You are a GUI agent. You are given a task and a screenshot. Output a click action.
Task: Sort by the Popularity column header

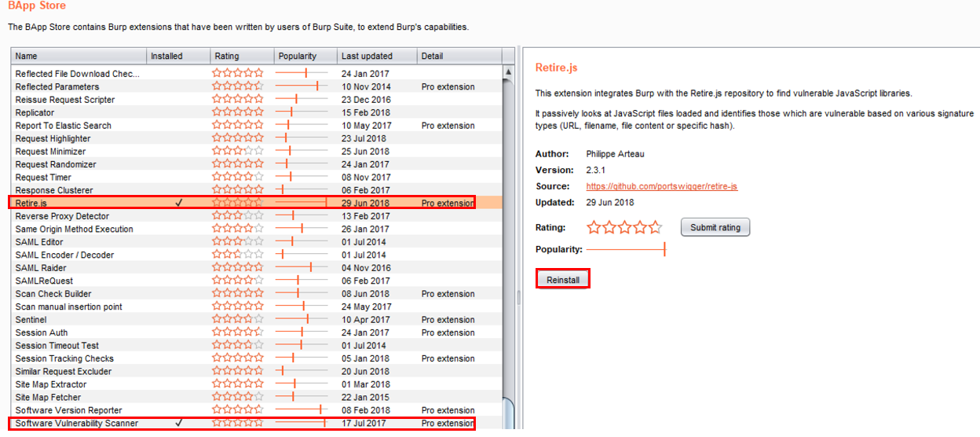point(305,57)
